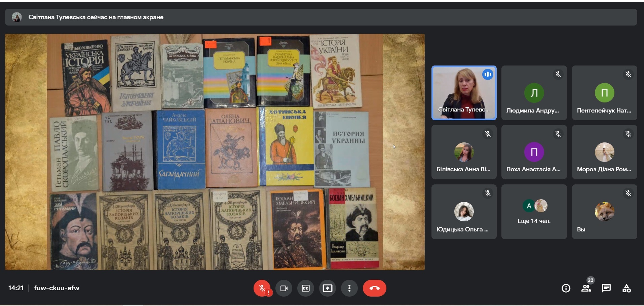
Task: Click the time 14:21
Action: 16,288
